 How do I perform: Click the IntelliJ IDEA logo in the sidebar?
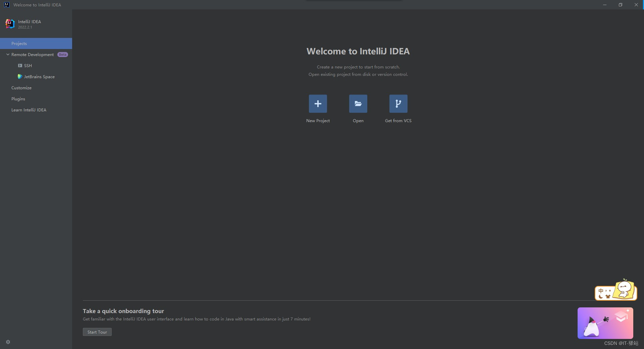tap(10, 24)
